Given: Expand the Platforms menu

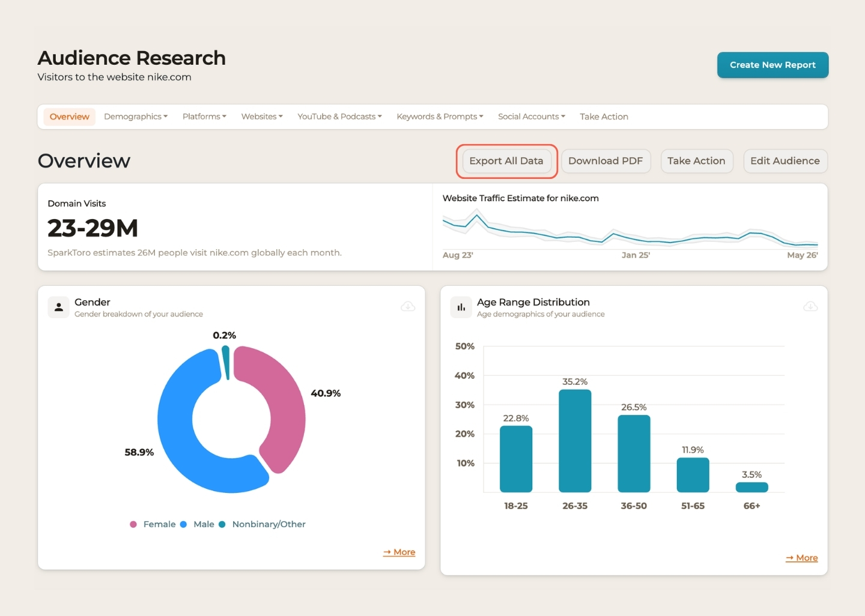Looking at the screenshot, I should pyautogui.click(x=204, y=116).
